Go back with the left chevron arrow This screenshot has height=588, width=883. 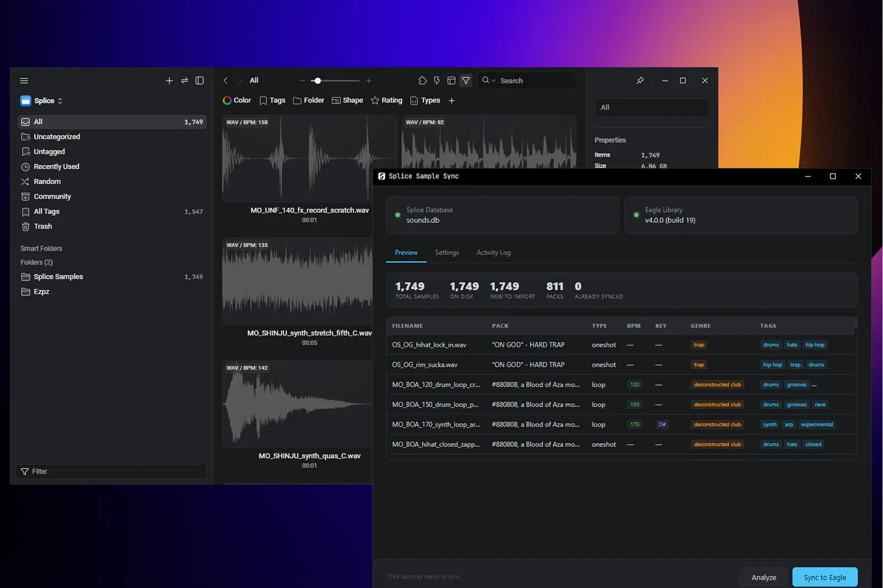click(x=226, y=81)
